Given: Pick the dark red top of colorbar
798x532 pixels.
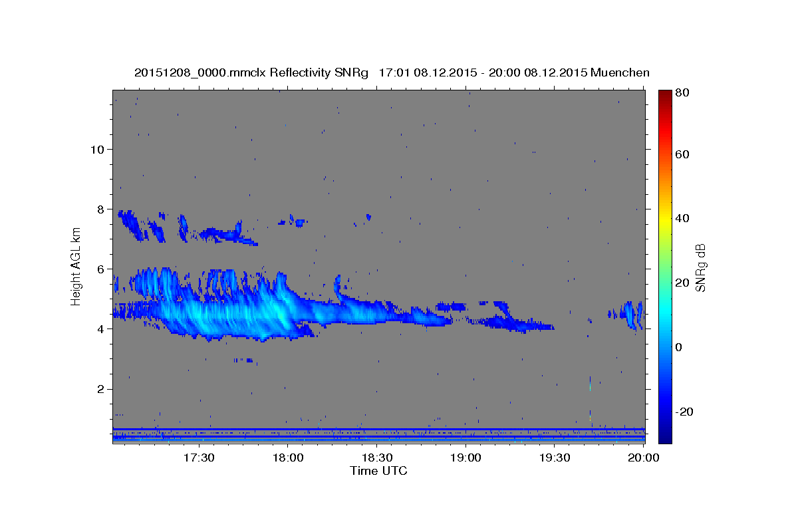Looking at the screenshot, I should pos(665,96).
